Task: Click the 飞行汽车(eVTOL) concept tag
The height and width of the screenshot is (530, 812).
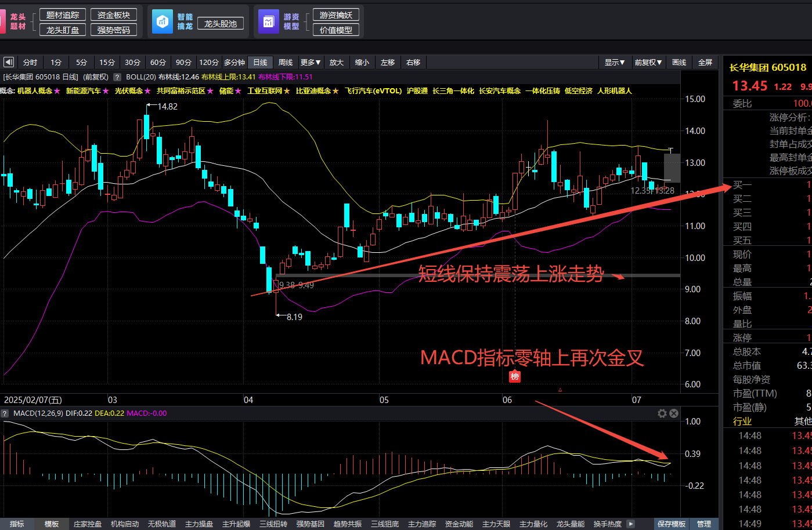Action: point(373,91)
